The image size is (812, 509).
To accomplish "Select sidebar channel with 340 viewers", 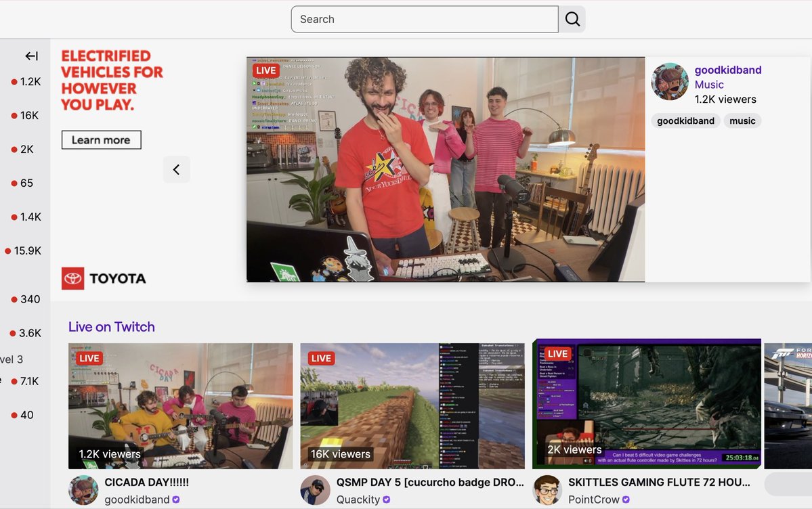I will click(x=25, y=298).
